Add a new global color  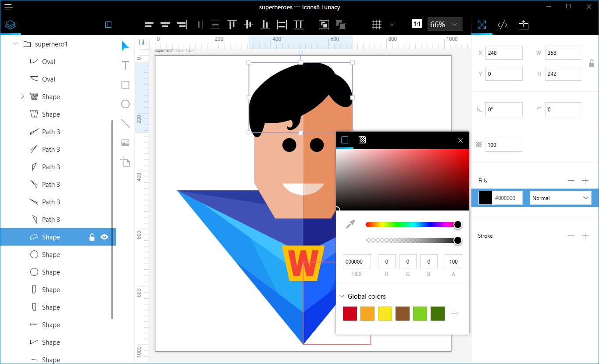[x=455, y=314]
